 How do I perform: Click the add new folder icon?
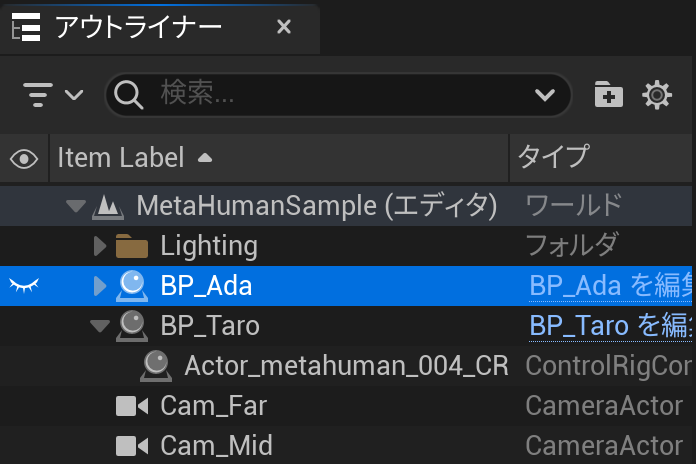click(x=608, y=95)
